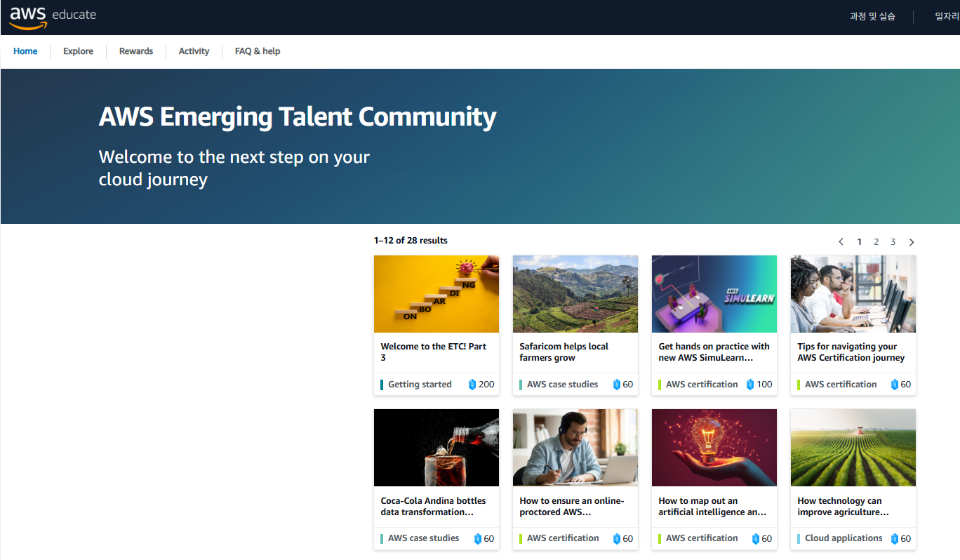960x560 pixels.
Task: Click the green hillside farm thumbnail
Action: [x=575, y=294]
